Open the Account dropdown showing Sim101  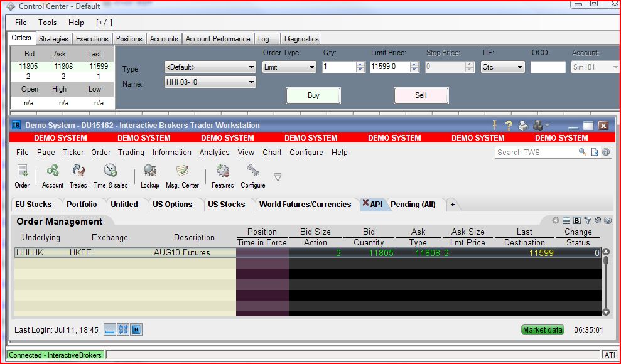595,67
